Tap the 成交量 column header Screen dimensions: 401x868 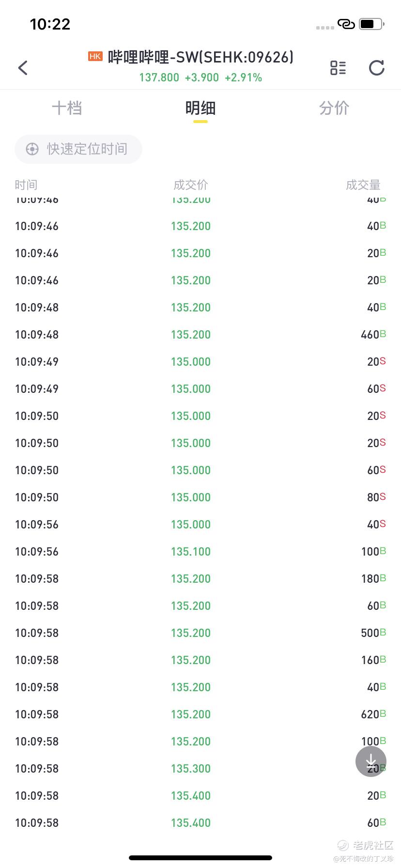click(x=363, y=185)
